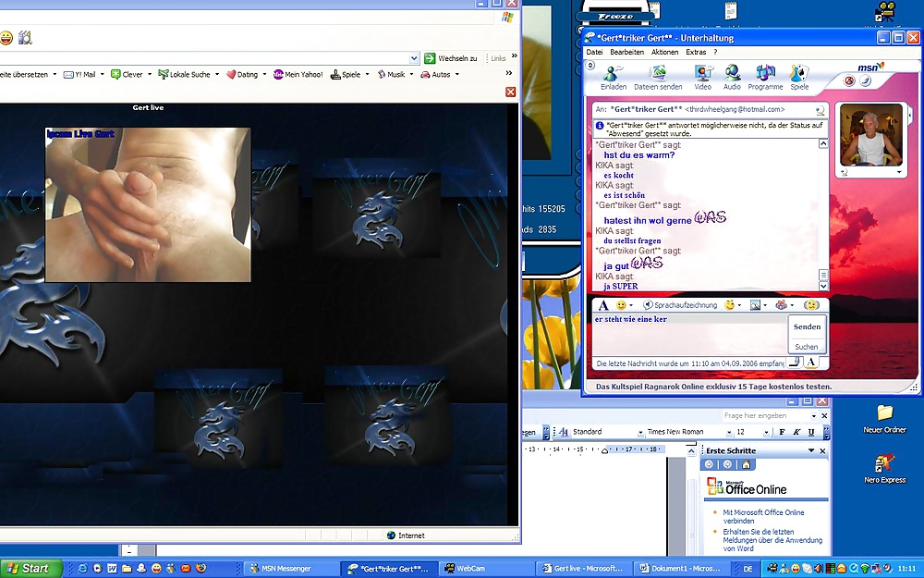Open the Aktionen menu in Messenger
Screen dimensions: 924x578
[x=664, y=53]
